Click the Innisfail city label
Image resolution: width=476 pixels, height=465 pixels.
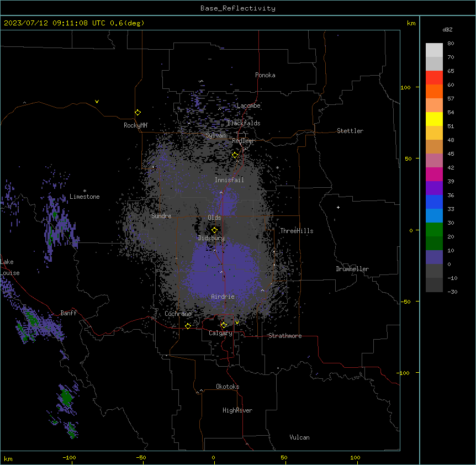click(229, 180)
